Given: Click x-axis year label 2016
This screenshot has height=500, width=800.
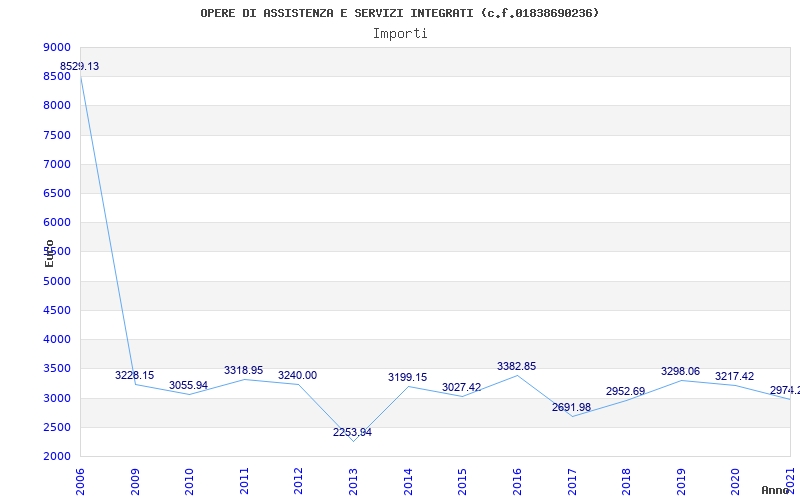Looking at the screenshot, I should 517,482.
